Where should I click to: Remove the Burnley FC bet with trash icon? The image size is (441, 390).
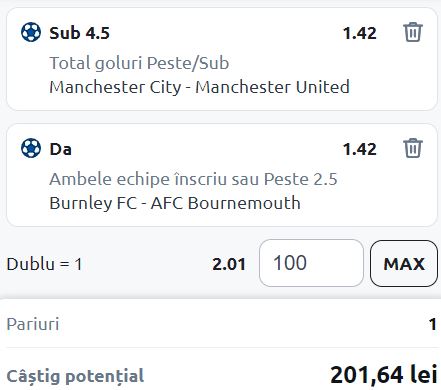click(413, 148)
